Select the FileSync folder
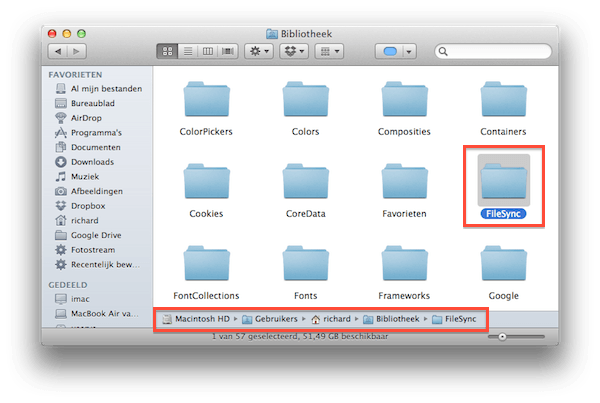 (x=504, y=187)
